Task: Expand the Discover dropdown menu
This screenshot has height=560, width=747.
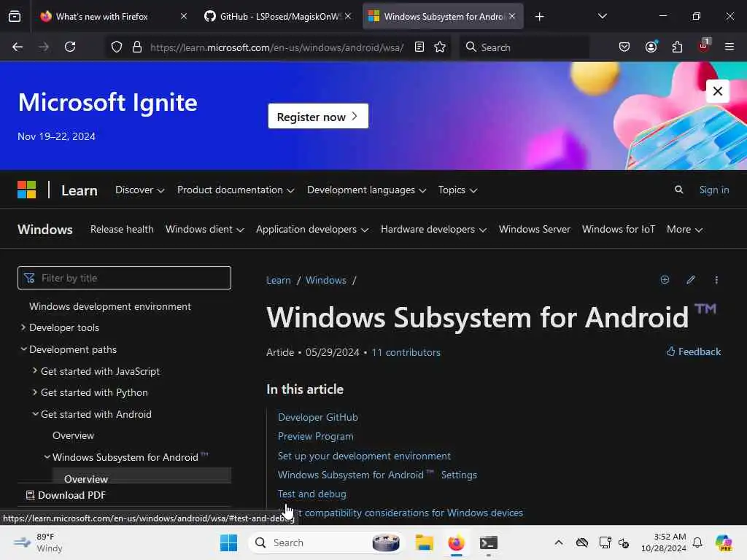Action: (x=139, y=190)
